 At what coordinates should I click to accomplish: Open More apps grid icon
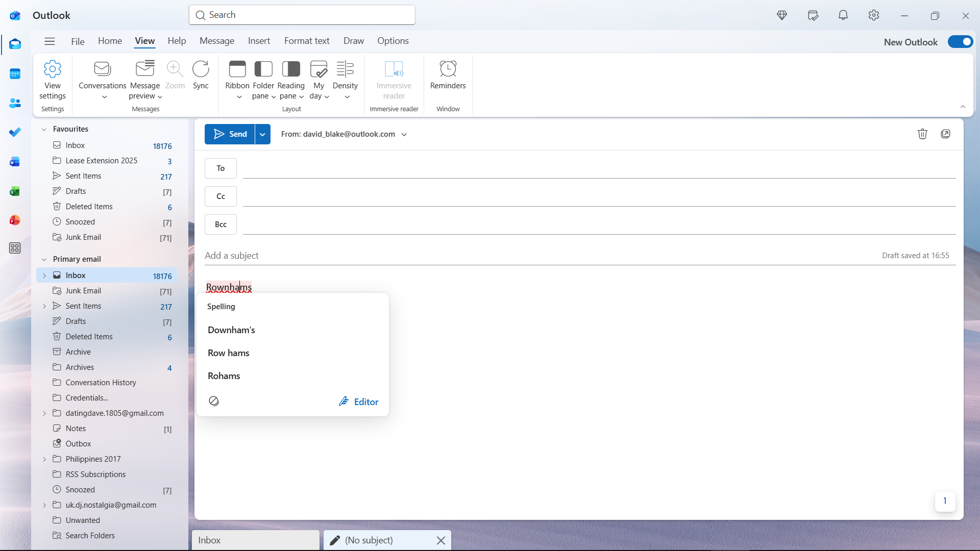(x=15, y=248)
